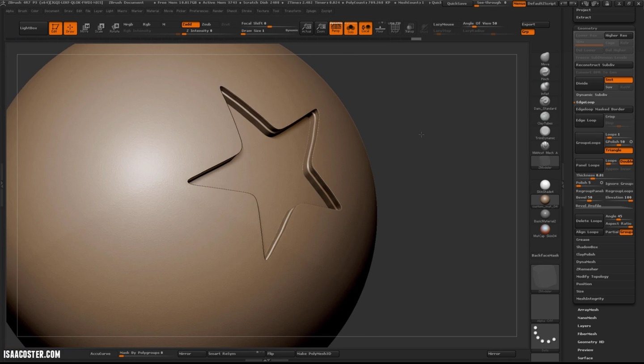Select the ClayTubes brush

point(545,118)
